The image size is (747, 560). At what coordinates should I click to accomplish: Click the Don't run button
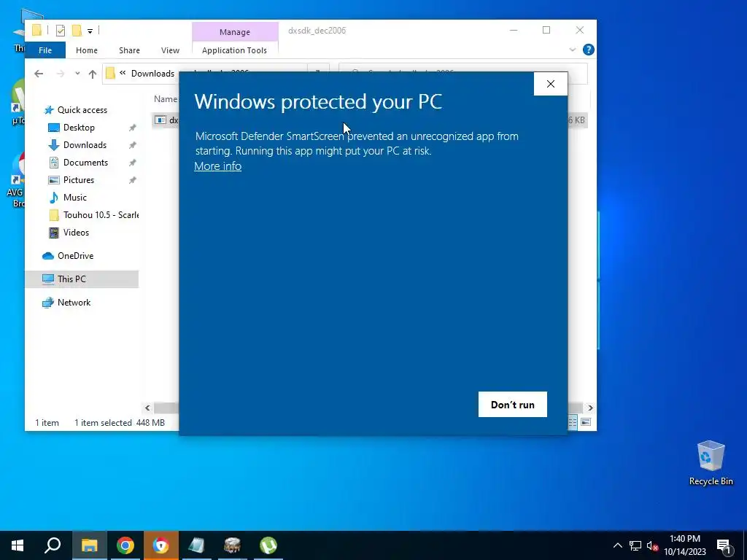[x=513, y=404]
